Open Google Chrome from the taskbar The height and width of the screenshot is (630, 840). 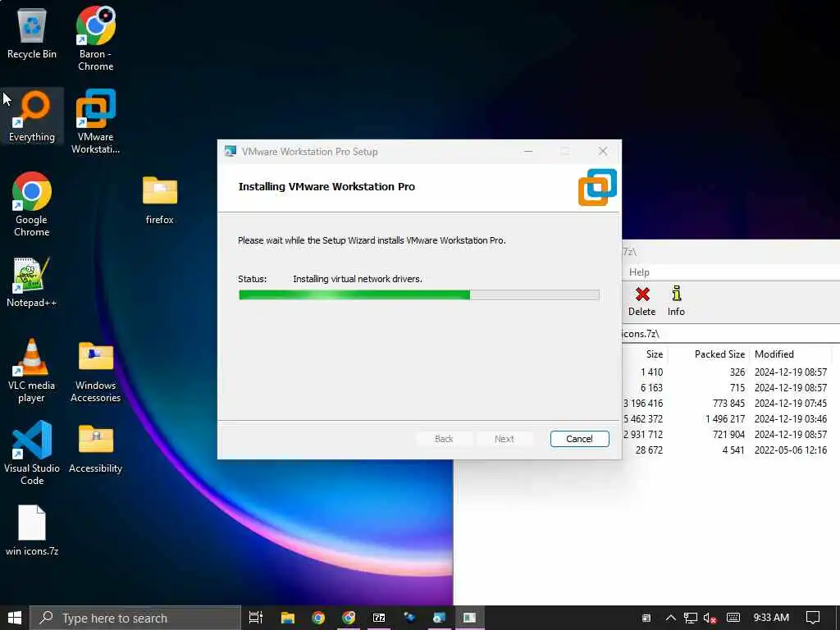(x=318, y=618)
